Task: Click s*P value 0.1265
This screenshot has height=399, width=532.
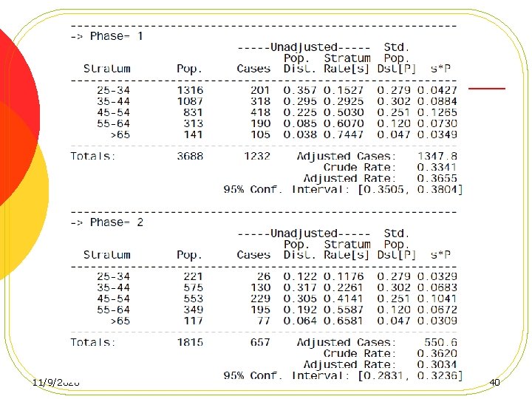Action: 437,112
